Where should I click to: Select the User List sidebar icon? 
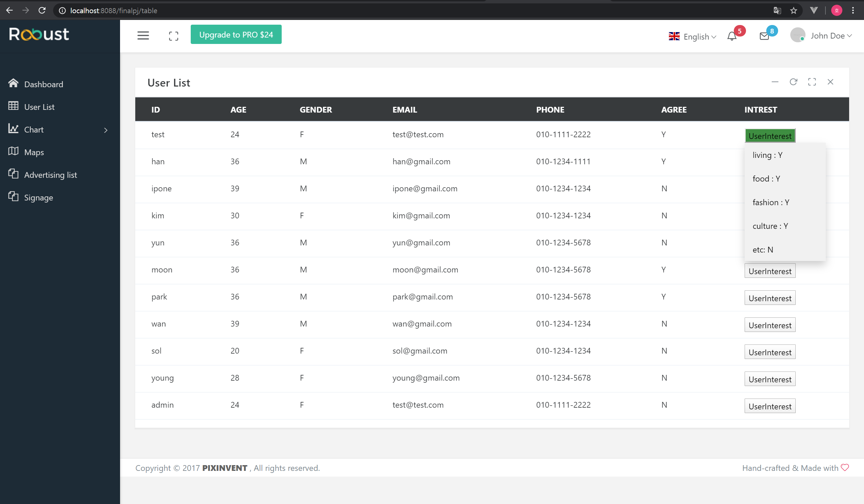pyautogui.click(x=14, y=106)
